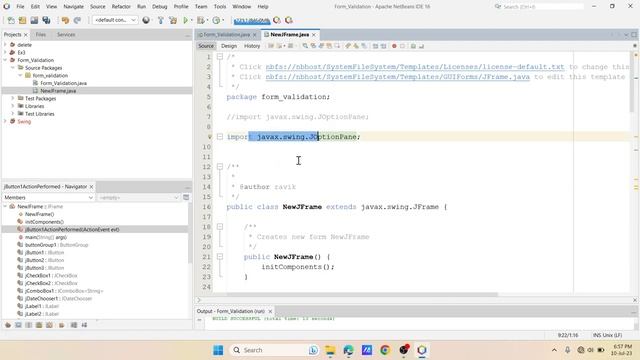Click Navigator history icon beside empty dropdown
640x360 pixels.
click(x=186, y=198)
